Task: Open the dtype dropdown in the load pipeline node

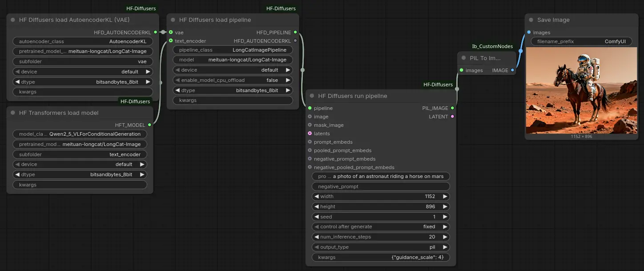Action: [233, 90]
